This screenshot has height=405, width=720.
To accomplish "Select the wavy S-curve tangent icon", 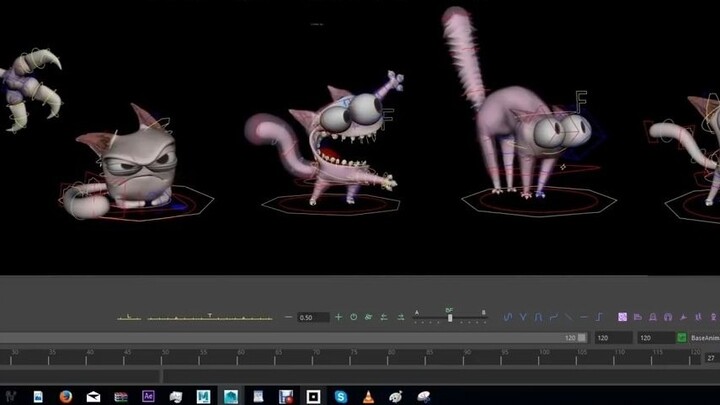I will coord(508,317).
